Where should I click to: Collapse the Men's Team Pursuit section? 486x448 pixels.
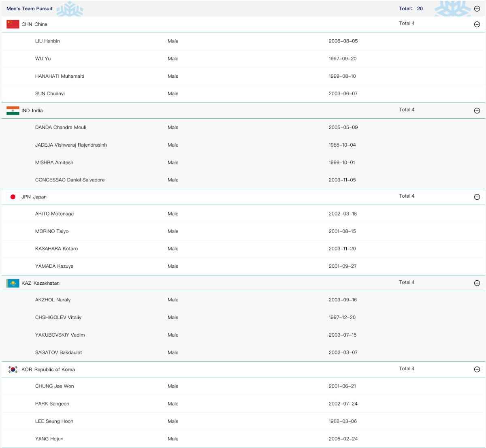point(477,9)
